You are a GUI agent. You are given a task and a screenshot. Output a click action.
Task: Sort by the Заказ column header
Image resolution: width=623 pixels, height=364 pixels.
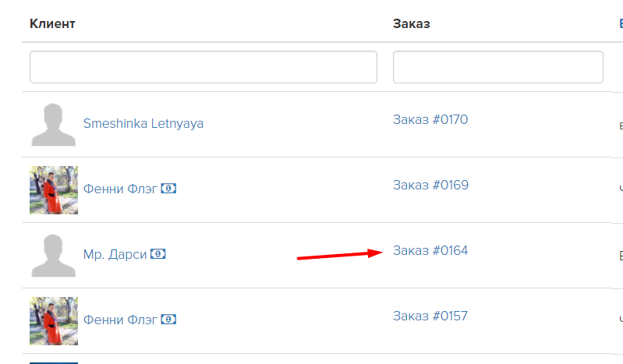pyautogui.click(x=411, y=24)
